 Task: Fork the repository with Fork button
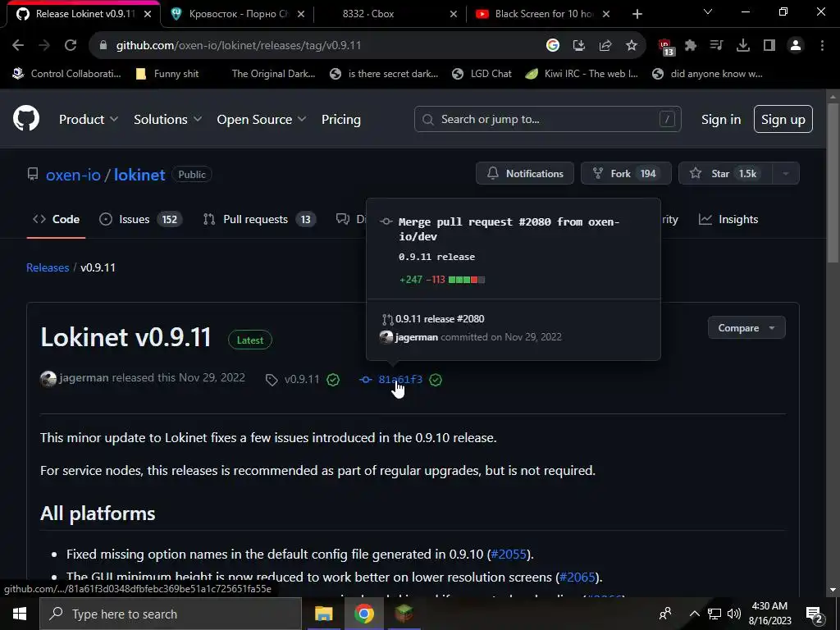pos(626,174)
